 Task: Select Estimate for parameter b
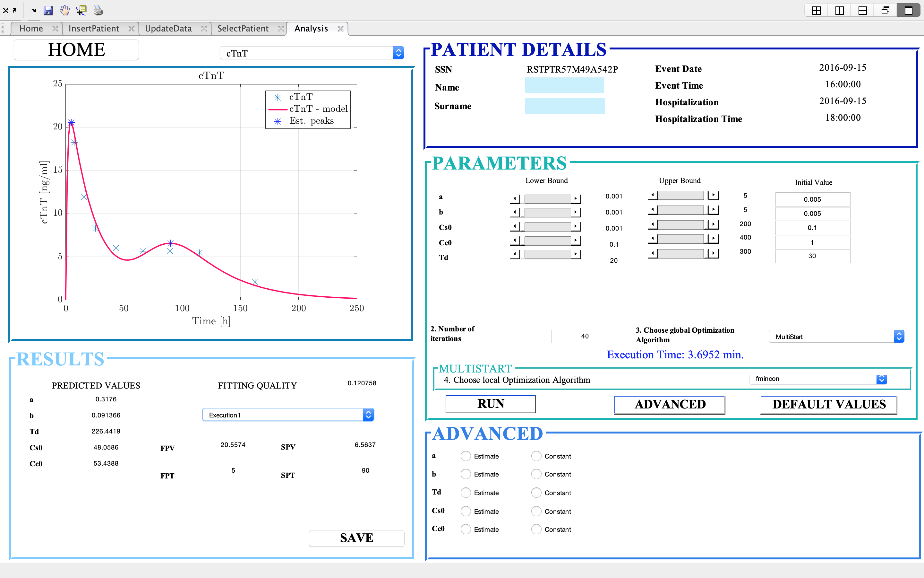tap(466, 474)
